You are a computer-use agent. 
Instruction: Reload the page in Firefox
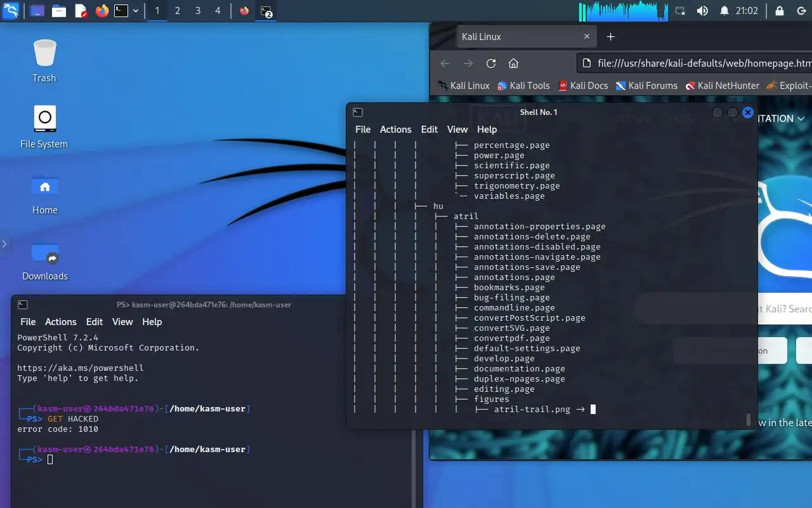491,63
